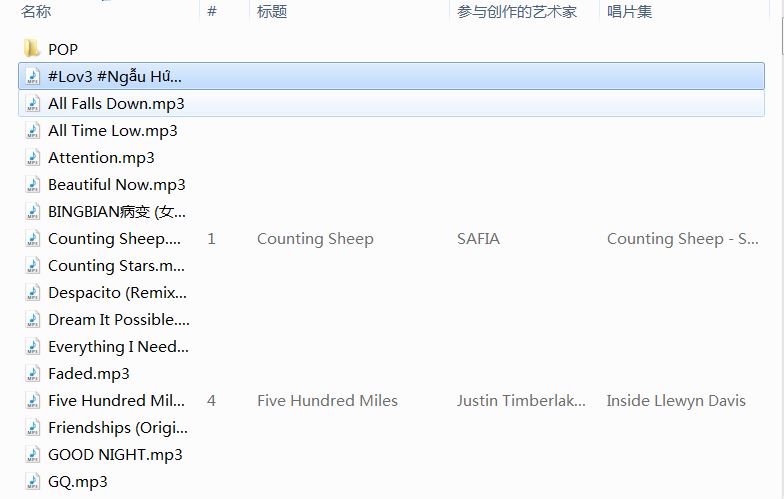Select the file name Five Hundred Mil...
This screenshot has height=499, width=784.
tap(116, 400)
